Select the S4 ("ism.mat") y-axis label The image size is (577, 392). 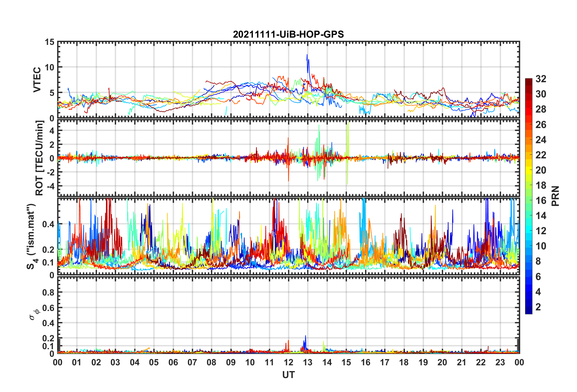[x=32, y=237]
